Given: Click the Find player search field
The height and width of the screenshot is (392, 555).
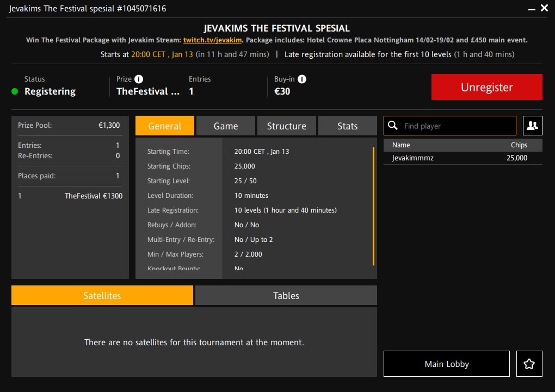Looking at the screenshot, I should 450,126.
